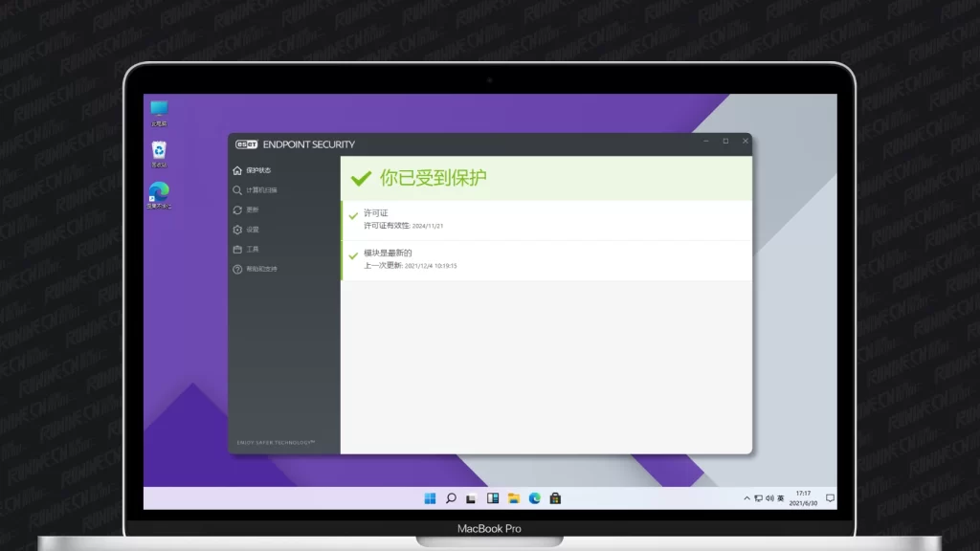Click the 模块是最新的 status row
980x551 pixels.
click(x=546, y=260)
